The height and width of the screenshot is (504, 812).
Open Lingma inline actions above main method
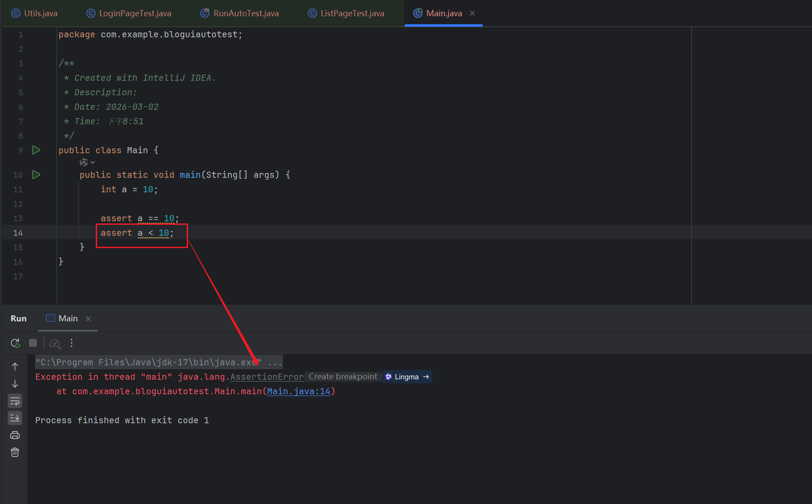[x=87, y=162]
